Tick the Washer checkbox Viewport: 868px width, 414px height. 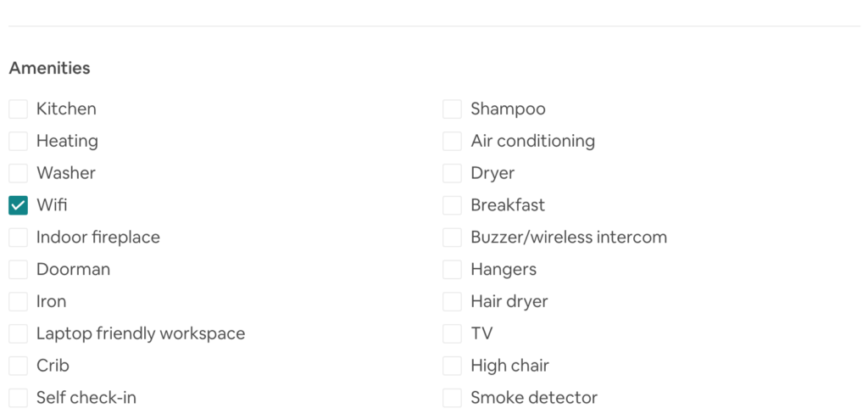click(x=19, y=173)
